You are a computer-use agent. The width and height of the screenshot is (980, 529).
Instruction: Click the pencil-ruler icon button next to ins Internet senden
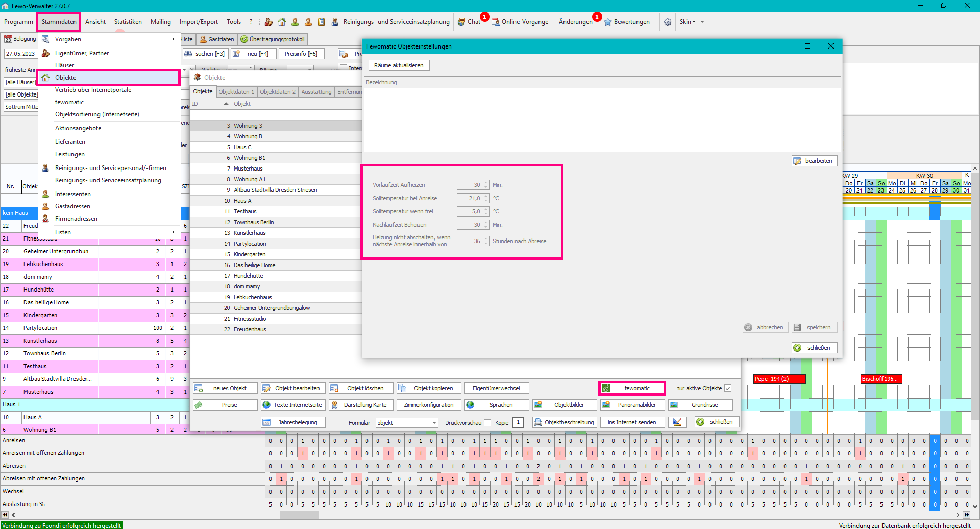point(677,422)
